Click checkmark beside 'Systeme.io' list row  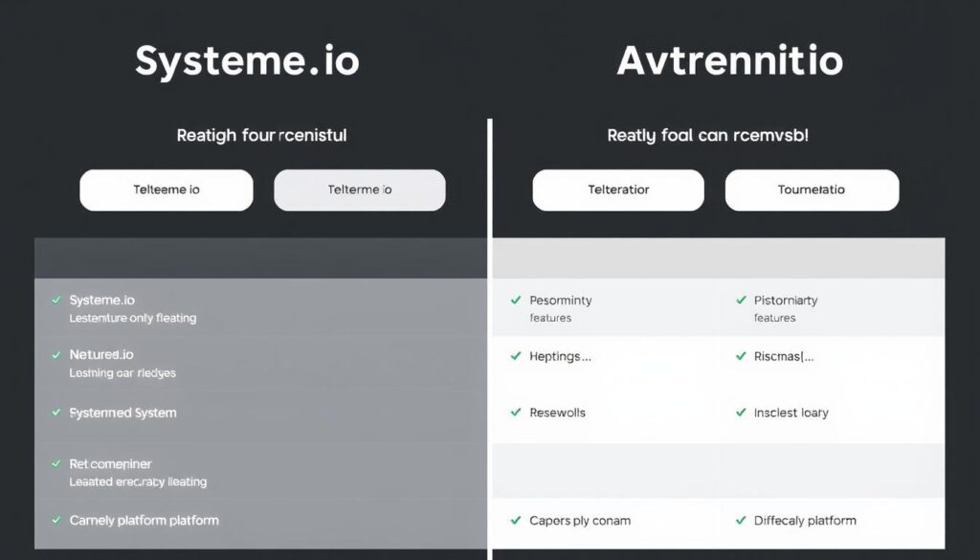pos(56,300)
